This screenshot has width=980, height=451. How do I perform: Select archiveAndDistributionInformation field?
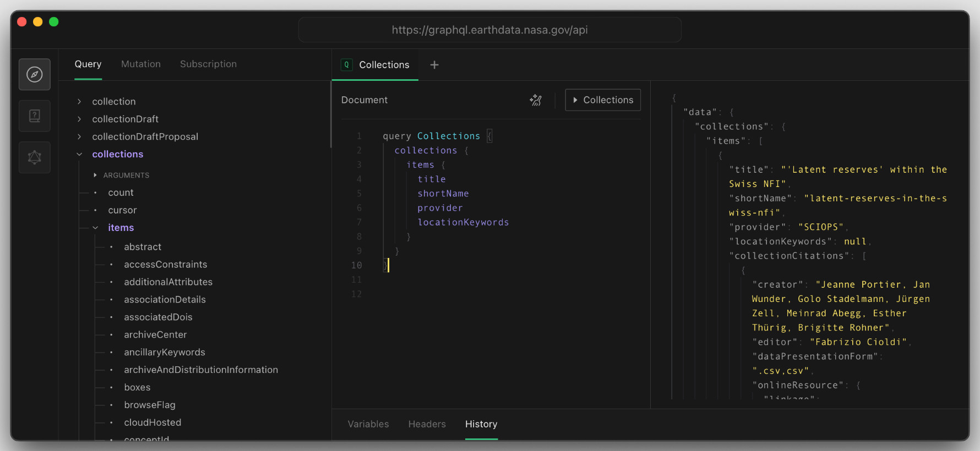pos(201,370)
